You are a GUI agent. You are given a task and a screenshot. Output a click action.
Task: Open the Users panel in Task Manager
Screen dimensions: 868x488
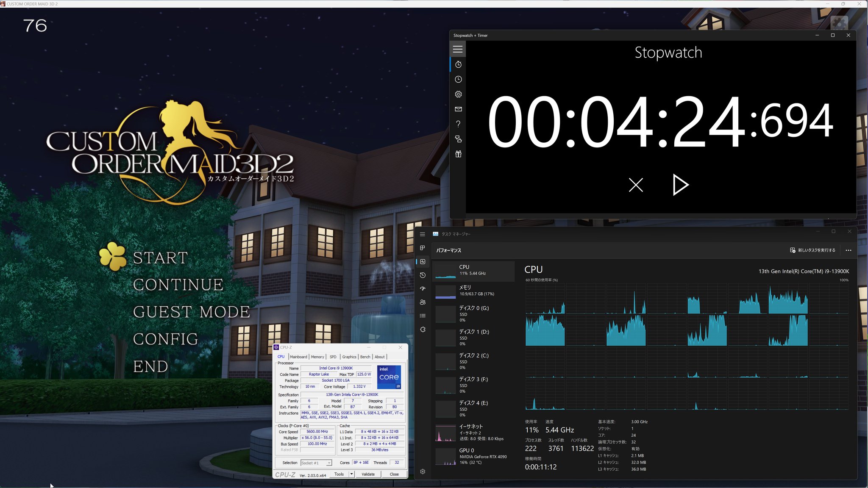click(x=423, y=302)
